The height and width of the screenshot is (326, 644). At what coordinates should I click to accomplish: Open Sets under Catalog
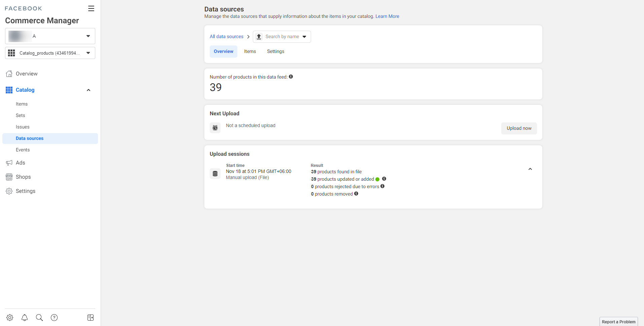click(x=21, y=116)
